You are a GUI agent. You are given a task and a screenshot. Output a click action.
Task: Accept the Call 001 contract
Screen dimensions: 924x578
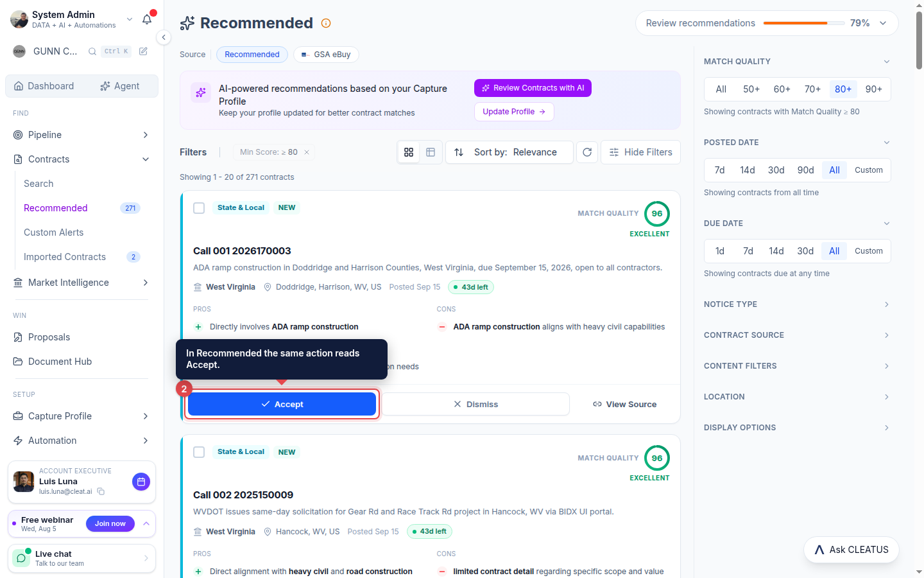tap(282, 404)
